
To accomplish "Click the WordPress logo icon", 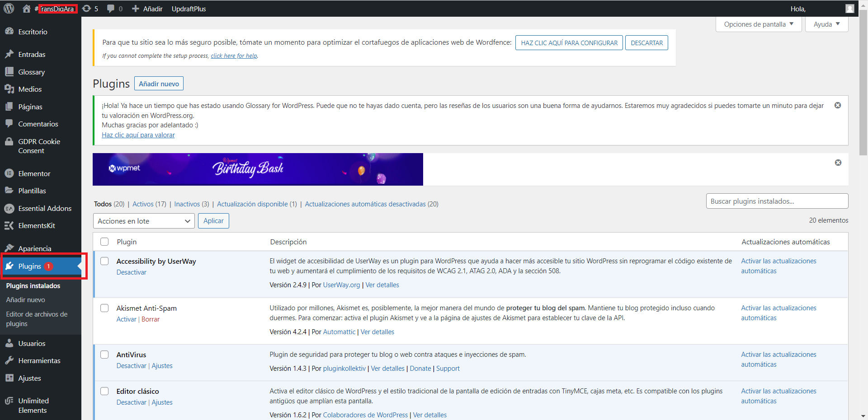I will pyautogui.click(x=9, y=9).
